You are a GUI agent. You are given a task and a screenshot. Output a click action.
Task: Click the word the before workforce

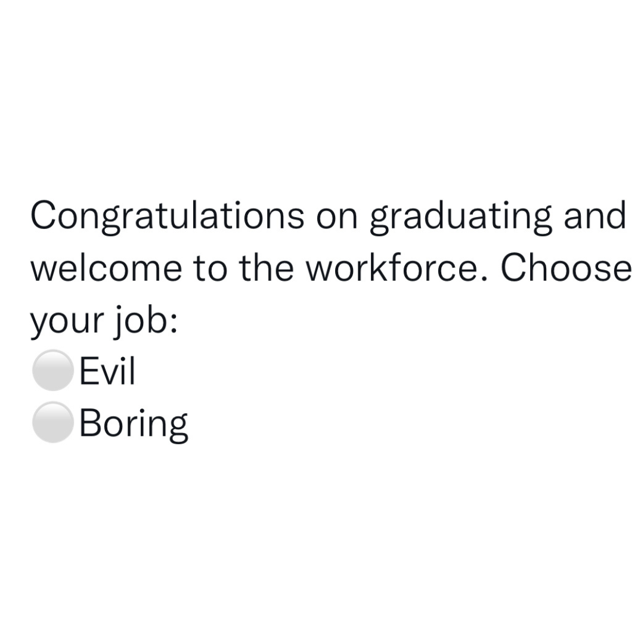tap(267, 268)
